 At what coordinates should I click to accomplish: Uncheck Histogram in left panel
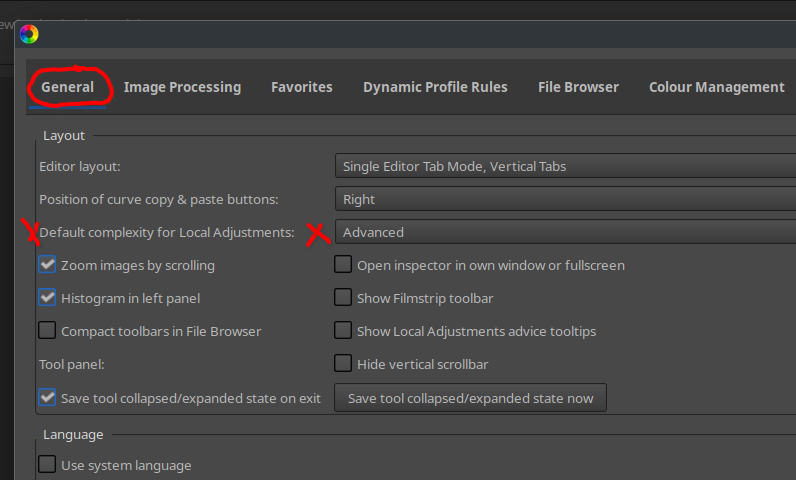[47, 298]
